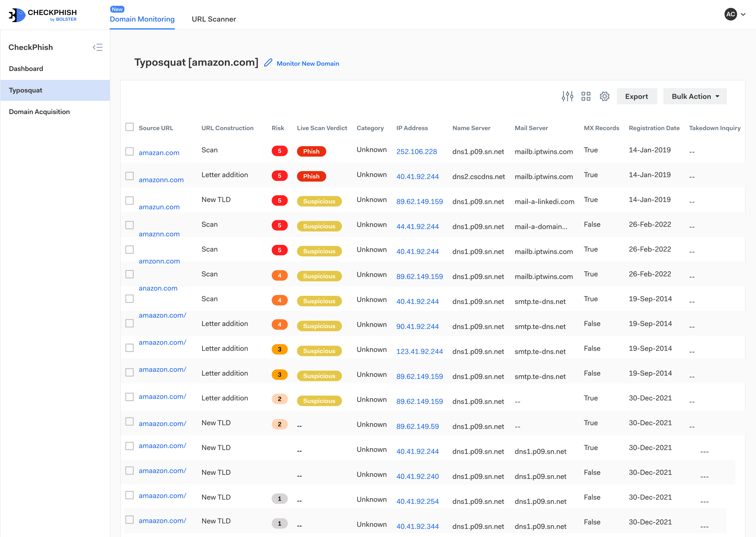Click Monitor New Domain link

tap(308, 64)
